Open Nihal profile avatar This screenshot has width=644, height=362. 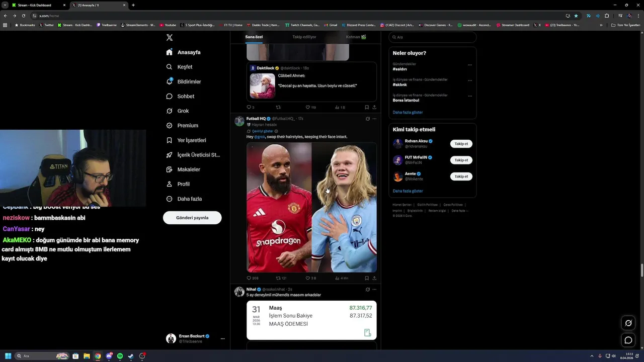pos(239,292)
